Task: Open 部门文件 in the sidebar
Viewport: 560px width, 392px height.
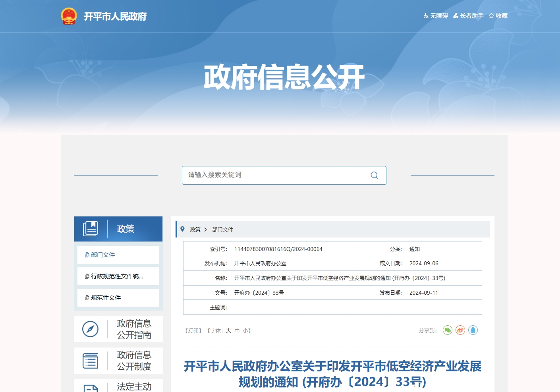Action: coord(102,255)
